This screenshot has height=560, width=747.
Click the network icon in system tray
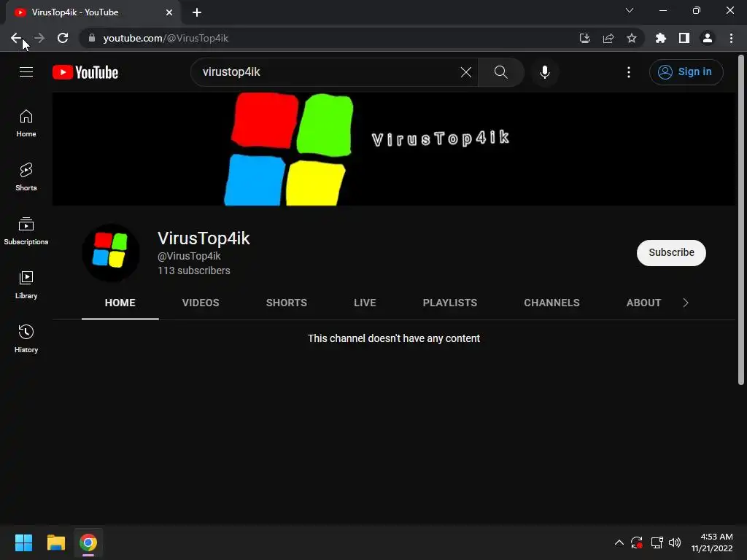[x=657, y=542]
